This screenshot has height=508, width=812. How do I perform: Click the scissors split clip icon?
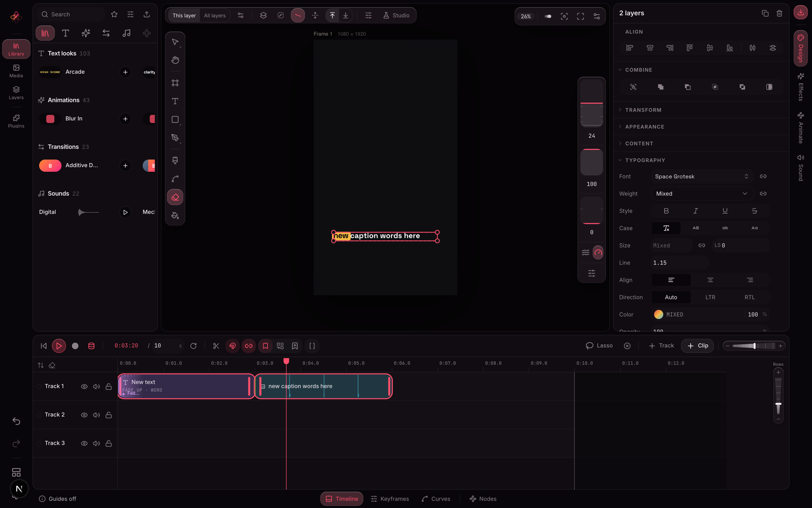pos(216,346)
